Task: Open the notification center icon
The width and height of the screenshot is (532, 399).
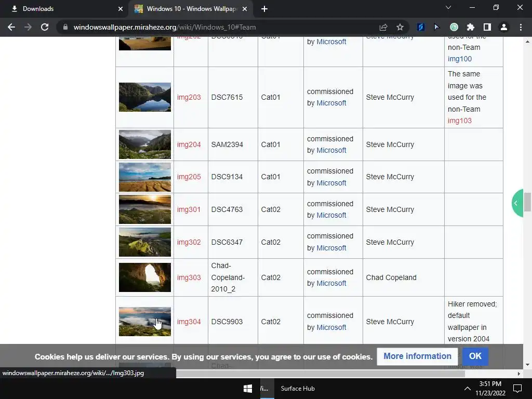Action: click(x=517, y=389)
